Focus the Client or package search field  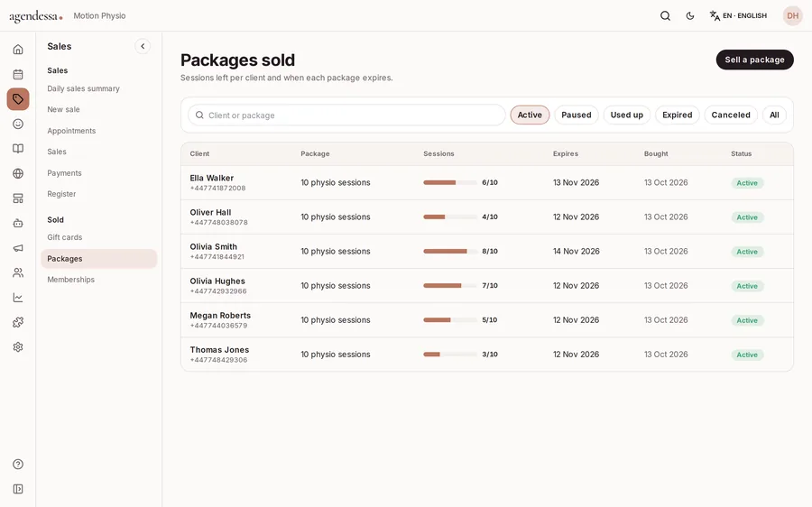point(346,115)
